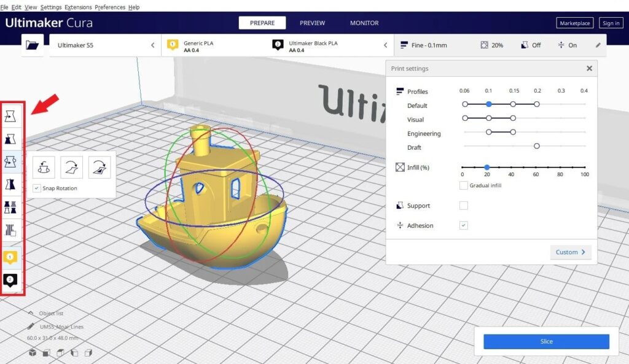Select the Scale tool

(10, 139)
